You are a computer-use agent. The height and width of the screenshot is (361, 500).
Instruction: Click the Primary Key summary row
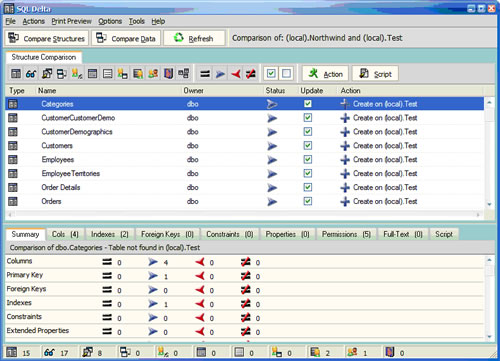245,275
